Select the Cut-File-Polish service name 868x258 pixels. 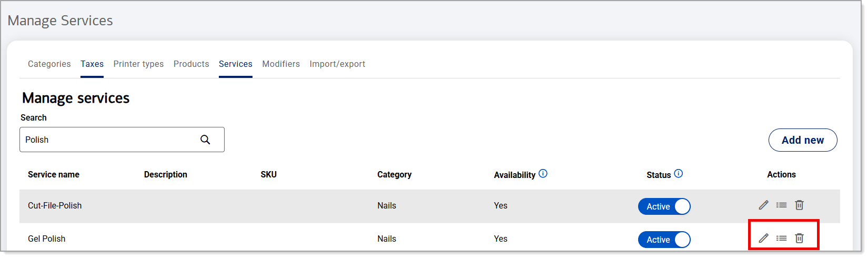click(x=55, y=205)
